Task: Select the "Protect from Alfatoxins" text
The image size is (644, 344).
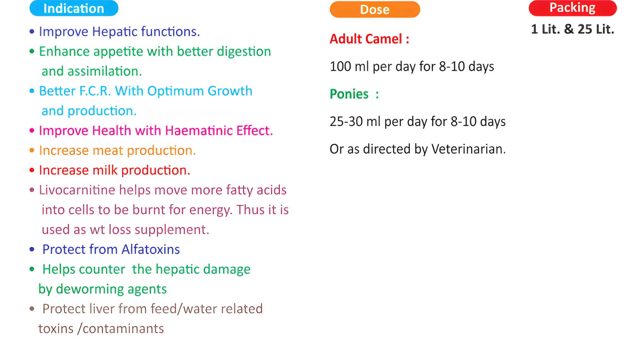Action: (x=111, y=249)
